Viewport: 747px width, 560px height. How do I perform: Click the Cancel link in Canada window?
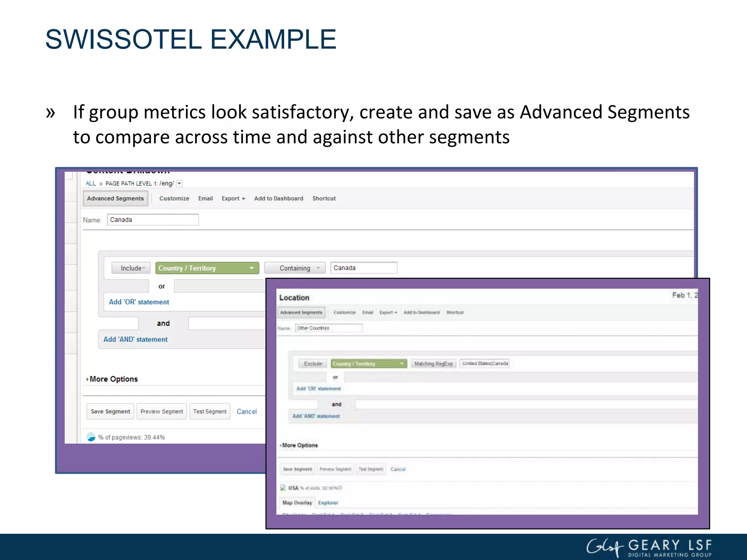(x=247, y=411)
